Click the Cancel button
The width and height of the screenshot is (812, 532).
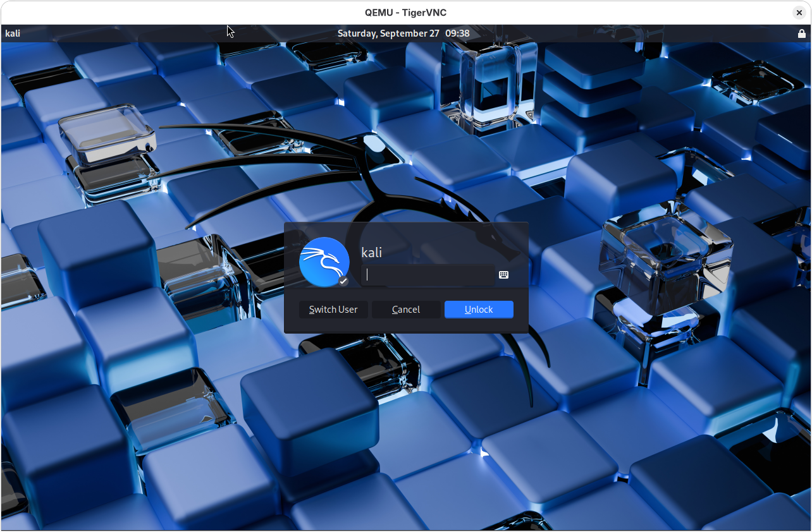coord(405,309)
